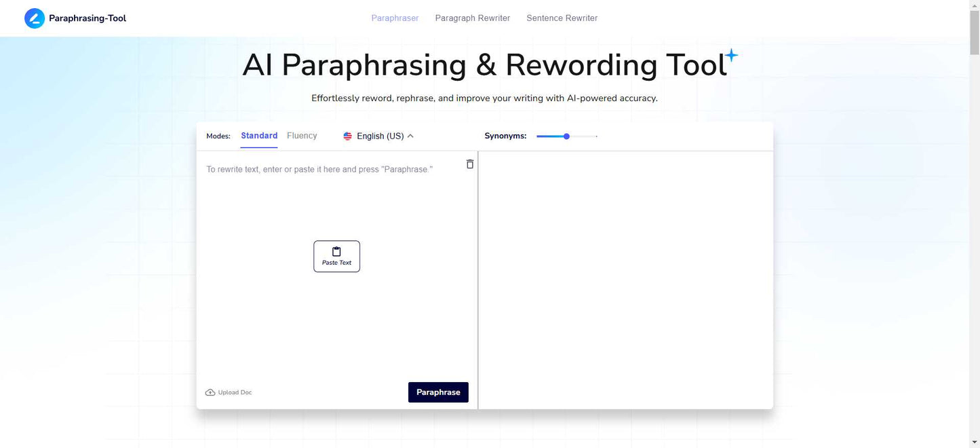Click the blue sparkle star beside title
Screen dimensions: 980x448
[731, 55]
